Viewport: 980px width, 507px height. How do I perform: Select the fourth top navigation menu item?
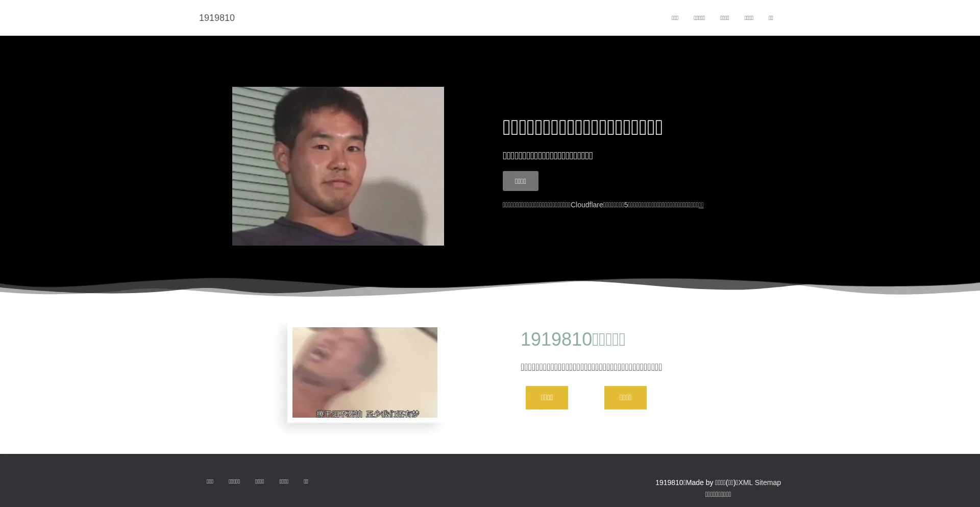click(x=748, y=18)
